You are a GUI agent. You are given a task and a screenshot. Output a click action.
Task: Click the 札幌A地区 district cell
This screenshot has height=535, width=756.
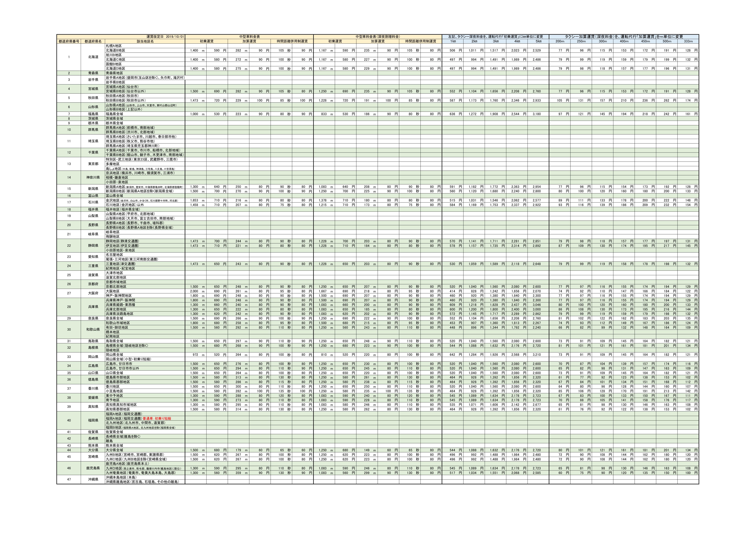[114, 46]
